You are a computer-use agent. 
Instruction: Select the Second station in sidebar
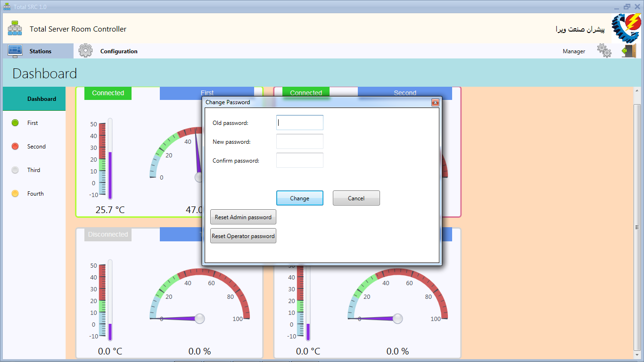34,146
